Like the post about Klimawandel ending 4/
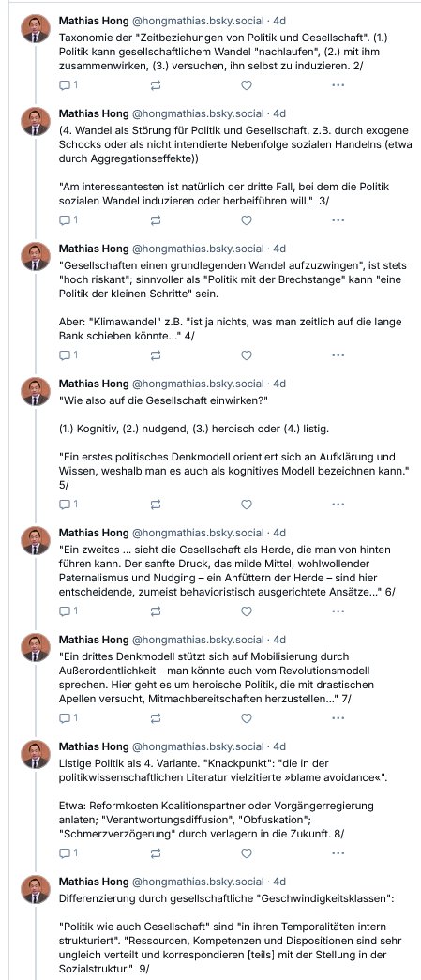 point(247,355)
